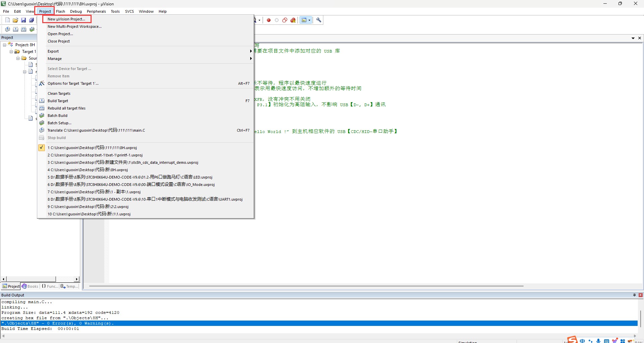Switch to the Functions panel tab
Screen dimensions: 644x343
50,286
